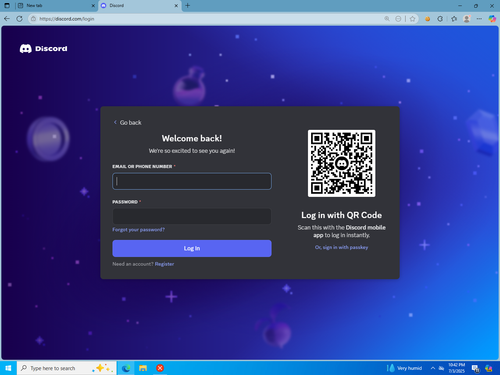Image resolution: width=500 pixels, height=375 pixels.
Task: Click the Discord logo at top left
Action: (44, 49)
